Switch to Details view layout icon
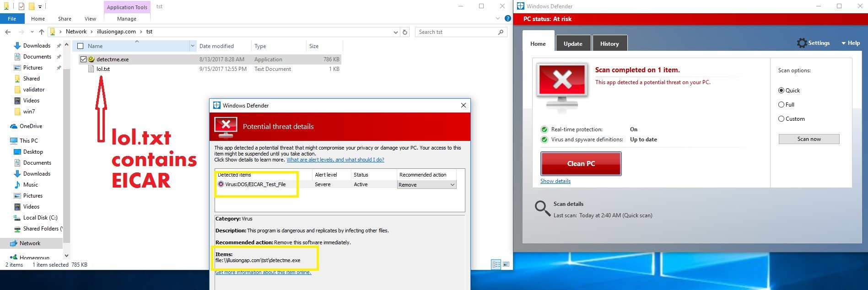The height and width of the screenshot is (290, 868). click(496, 264)
